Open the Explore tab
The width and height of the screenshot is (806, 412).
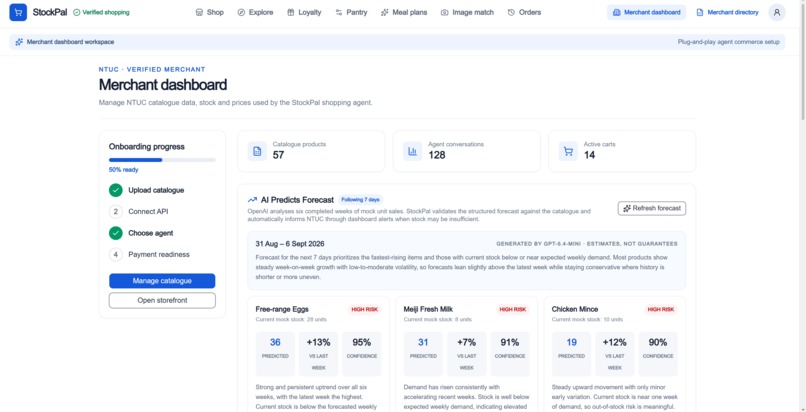[x=255, y=12]
